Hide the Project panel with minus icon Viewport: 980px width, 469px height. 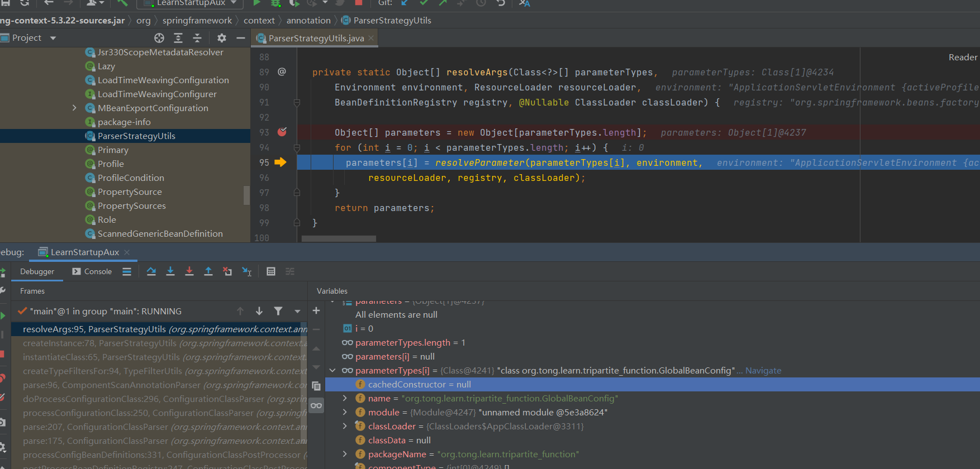coord(241,38)
